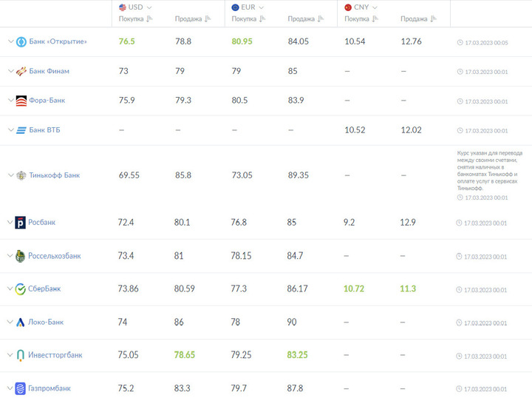
Task: Select SberBank's green 10.72 CNY rate
Action: (354, 289)
